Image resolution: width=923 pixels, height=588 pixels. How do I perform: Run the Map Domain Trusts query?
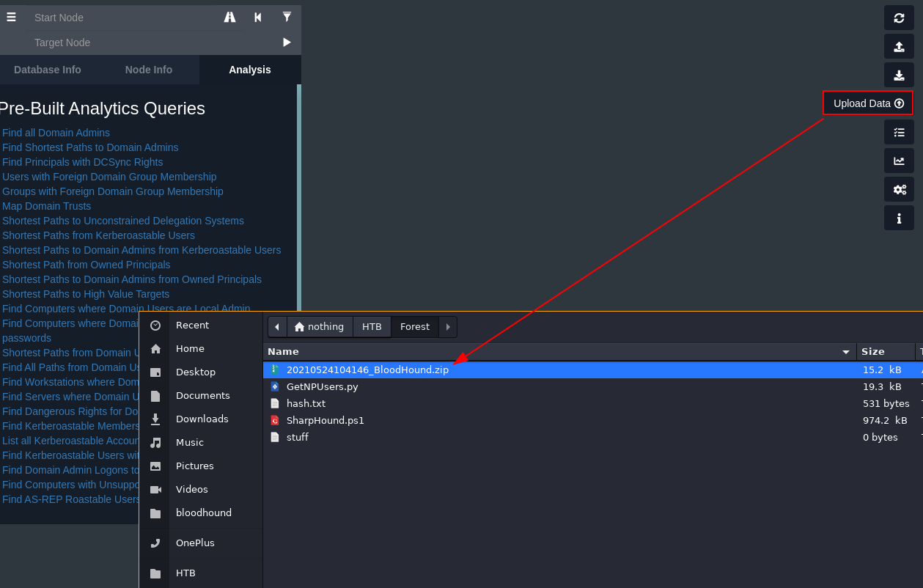47,206
